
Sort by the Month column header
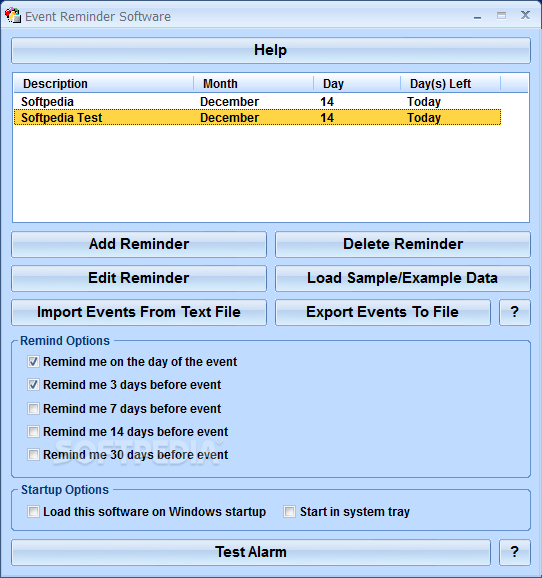(253, 84)
